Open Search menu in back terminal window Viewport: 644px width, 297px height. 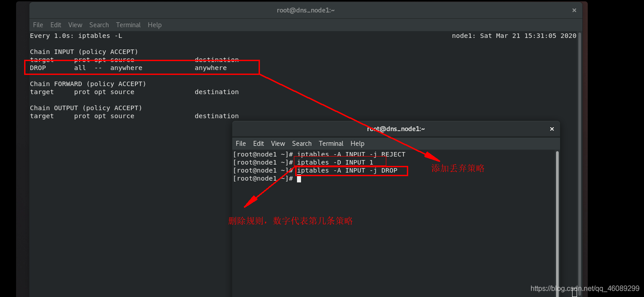pos(99,25)
